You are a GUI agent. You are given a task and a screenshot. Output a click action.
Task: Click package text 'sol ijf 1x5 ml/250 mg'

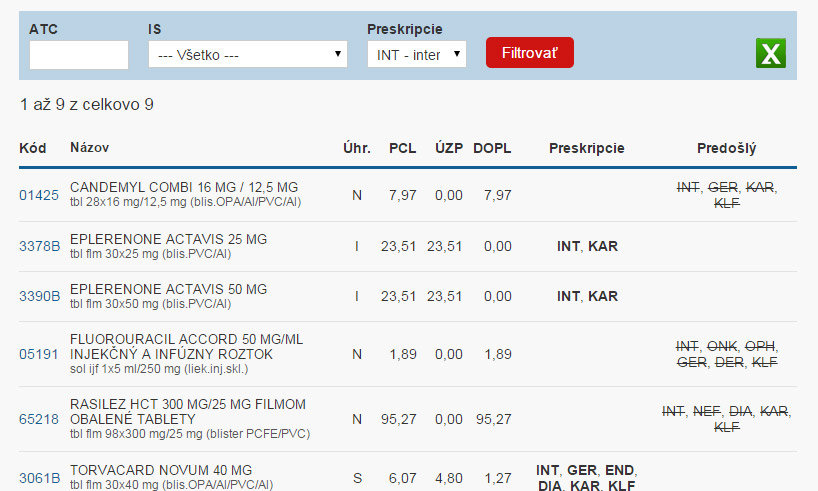[159, 369]
